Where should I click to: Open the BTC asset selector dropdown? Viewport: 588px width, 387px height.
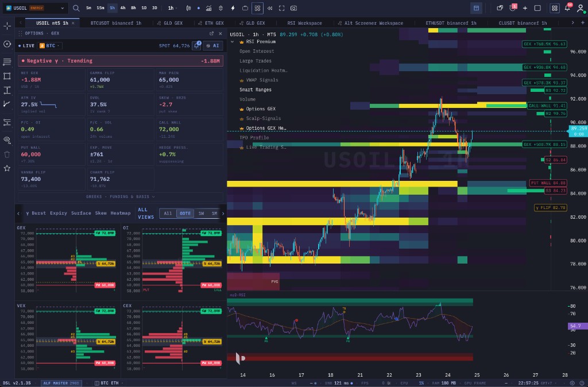pyautogui.click(x=51, y=46)
